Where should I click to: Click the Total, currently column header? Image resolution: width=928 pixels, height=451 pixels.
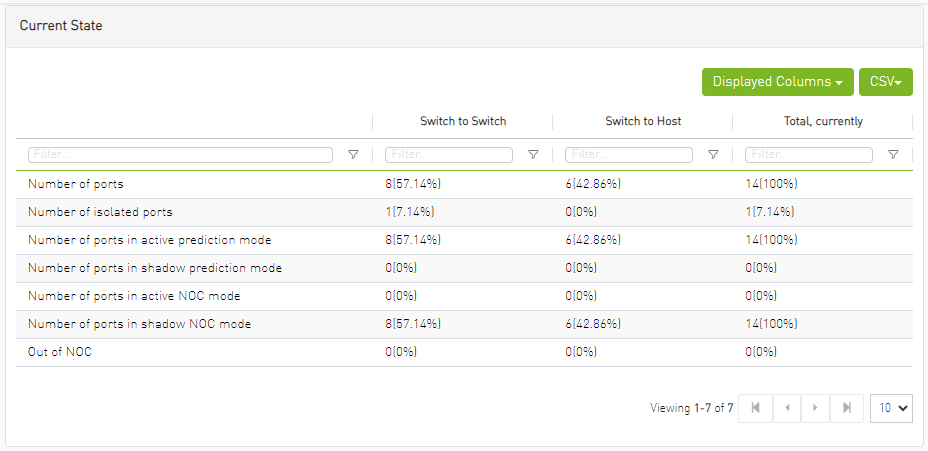(x=823, y=121)
